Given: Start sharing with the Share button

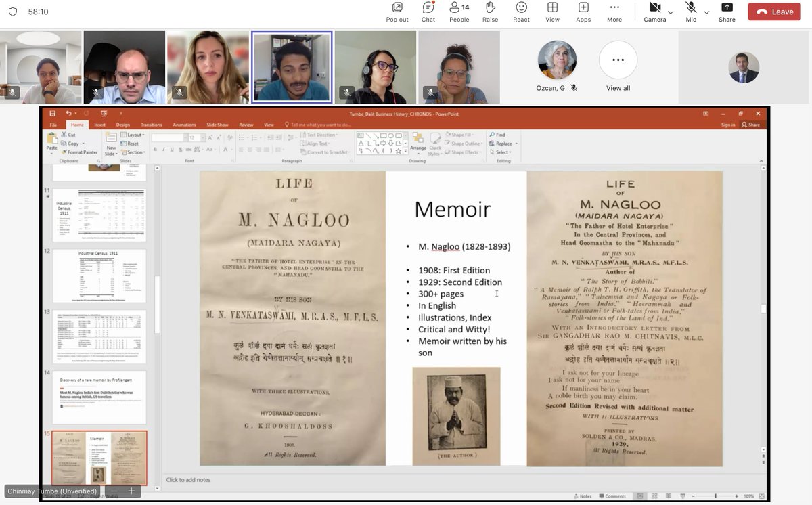Looking at the screenshot, I should click(727, 12).
